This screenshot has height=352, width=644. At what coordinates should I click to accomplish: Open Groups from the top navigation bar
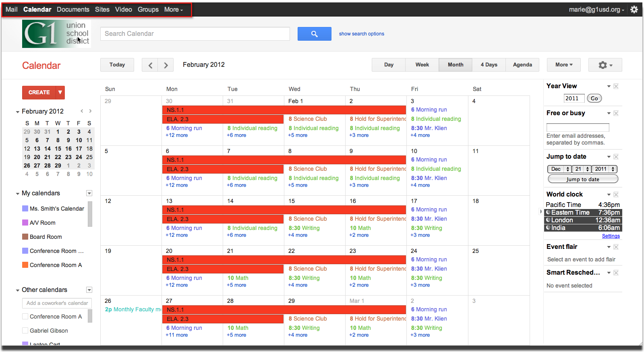pyautogui.click(x=148, y=10)
